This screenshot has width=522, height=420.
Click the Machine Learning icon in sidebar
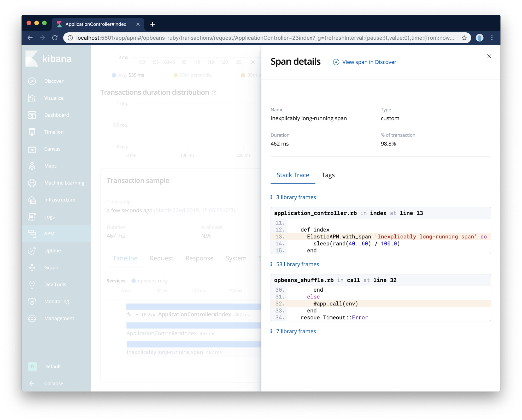(33, 183)
